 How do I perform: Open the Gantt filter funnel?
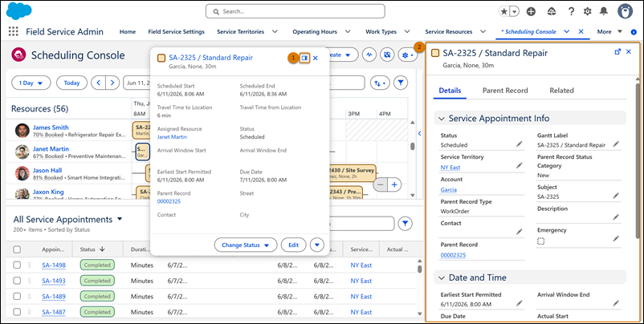coord(401,83)
